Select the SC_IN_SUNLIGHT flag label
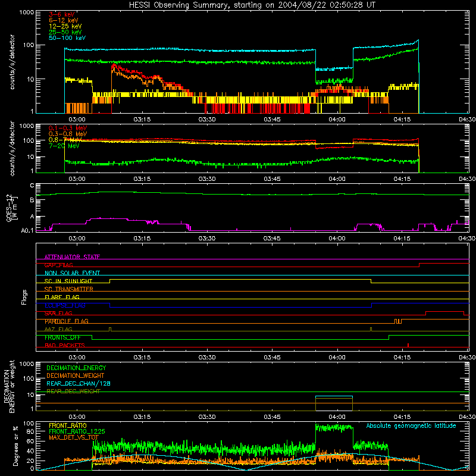 click(68, 281)
